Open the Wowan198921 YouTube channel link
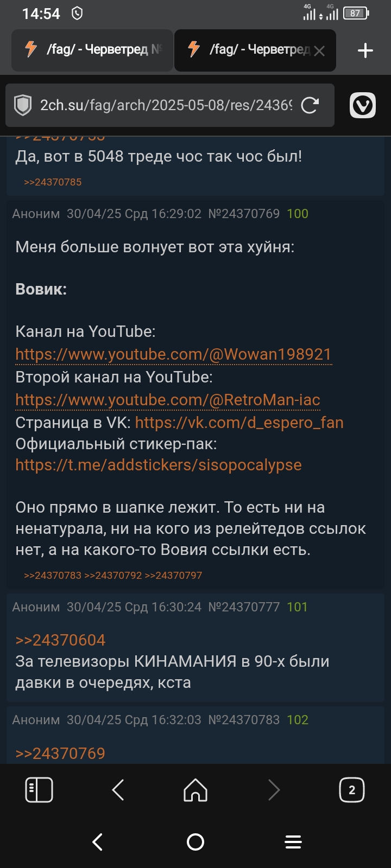391x868 pixels. [173, 354]
